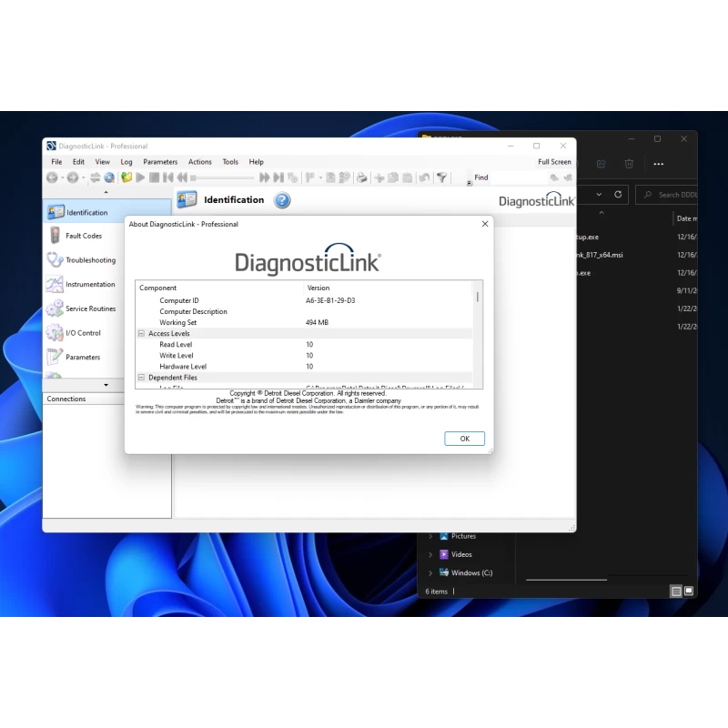Click the find-next icon beside Find
This screenshot has width=728, height=728.
(x=568, y=177)
